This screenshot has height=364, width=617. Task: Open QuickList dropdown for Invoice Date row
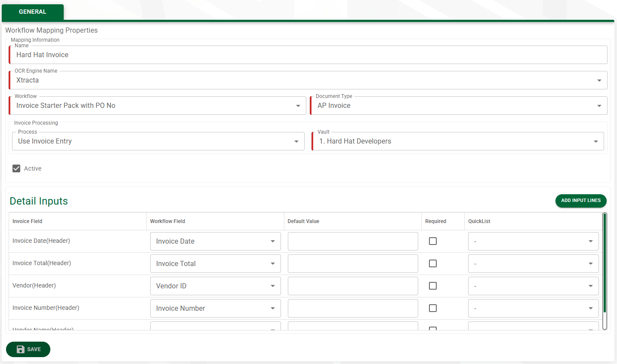pyautogui.click(x=534, y=242)
